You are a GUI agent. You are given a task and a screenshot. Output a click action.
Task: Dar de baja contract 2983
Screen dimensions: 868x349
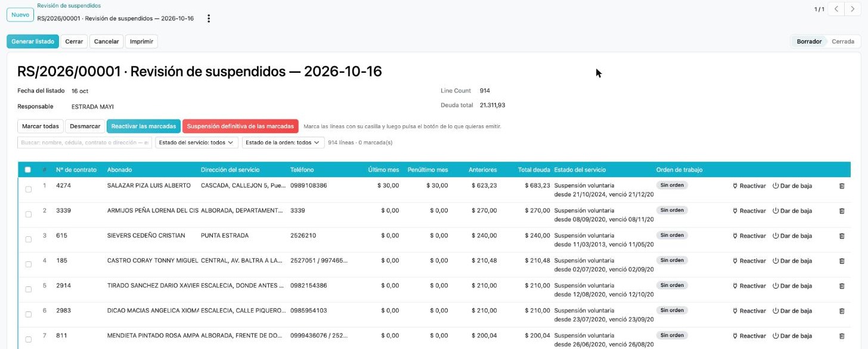tap(792, 311)
